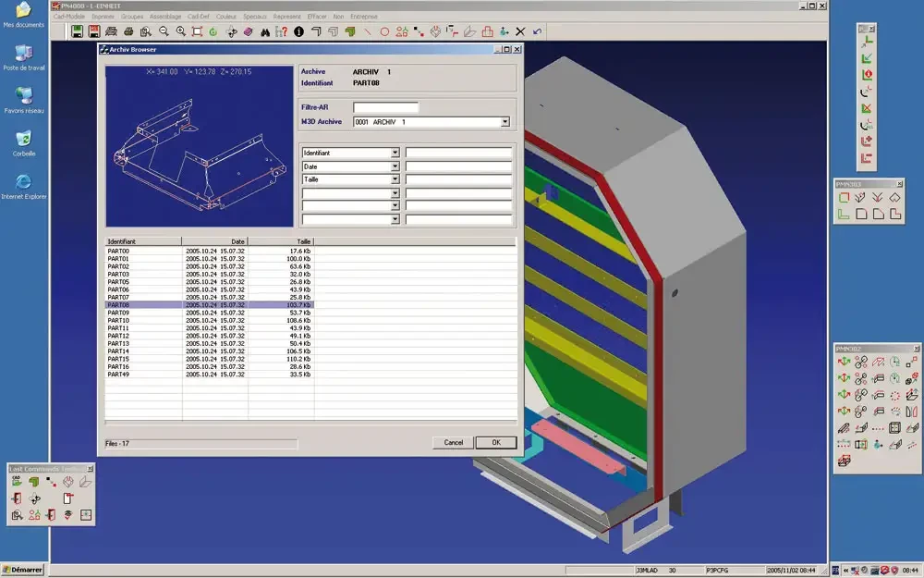Click the Démarrer start button
The width and height of the screenshot is (924, 578).
pyautogui.click(x=24, y=570)
